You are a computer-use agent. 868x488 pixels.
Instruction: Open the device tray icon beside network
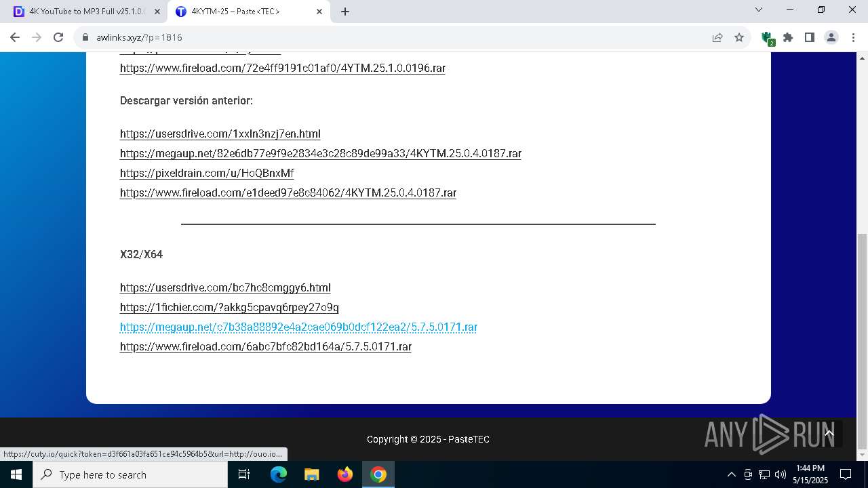tap(748, 474)
